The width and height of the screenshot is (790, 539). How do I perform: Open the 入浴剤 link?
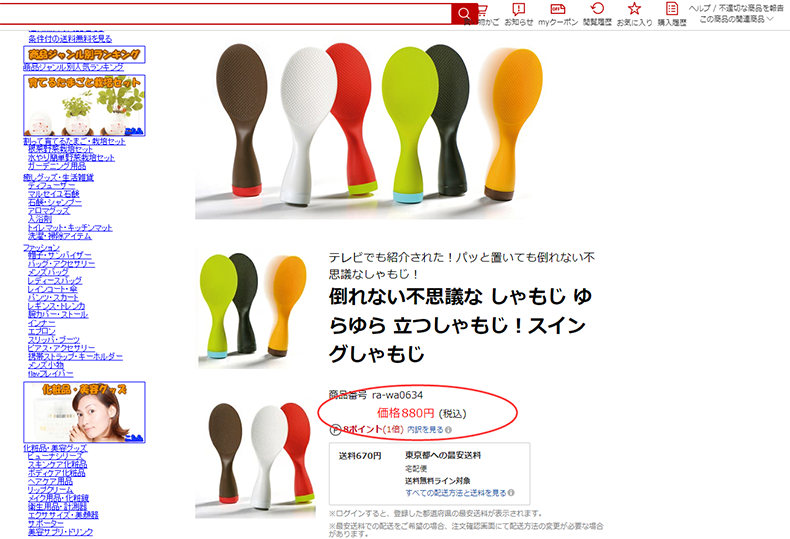(x=40, y=219)
